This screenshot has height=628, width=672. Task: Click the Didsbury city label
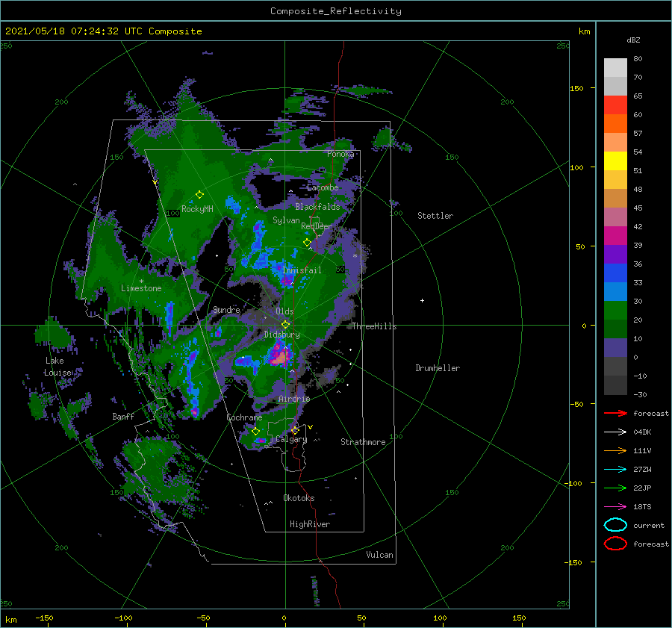(x=281, y=335)
